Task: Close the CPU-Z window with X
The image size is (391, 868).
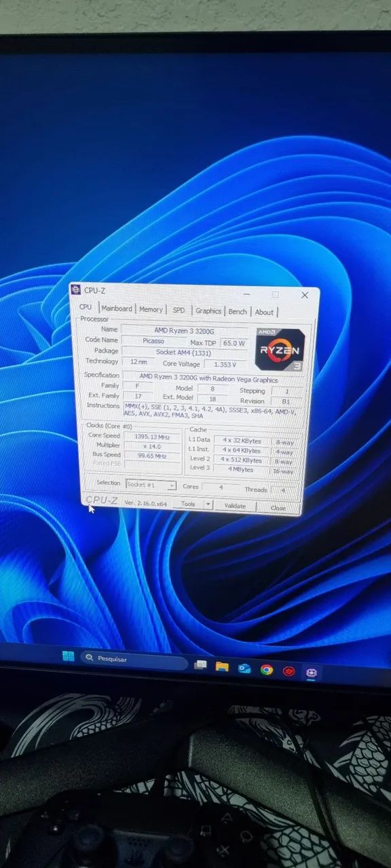Action: [305, 296]
